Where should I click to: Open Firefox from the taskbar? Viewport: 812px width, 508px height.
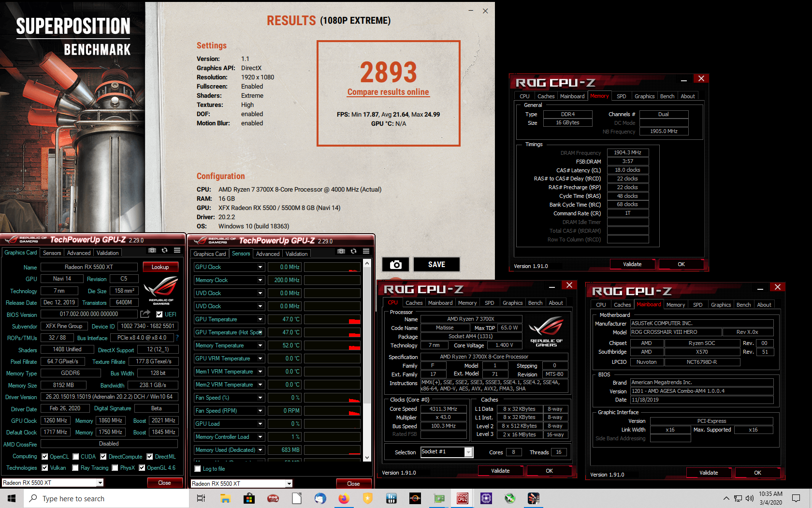pyautogui.click(x=344, y=498)
